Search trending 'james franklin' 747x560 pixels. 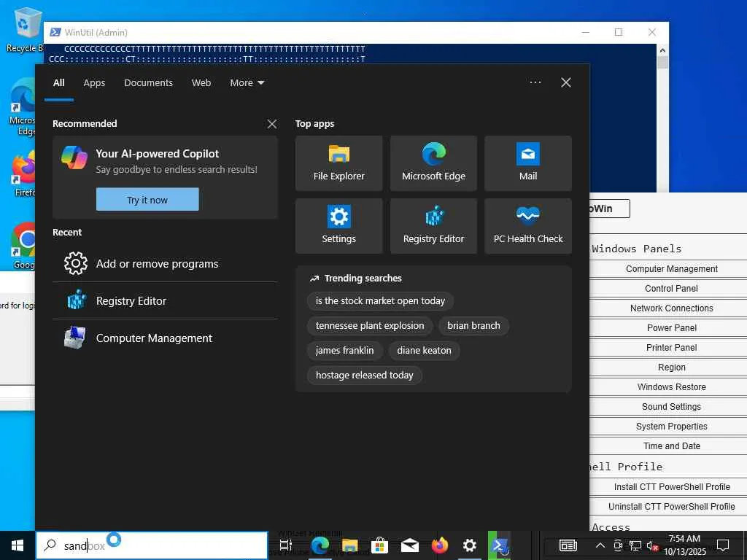click(344, 351)
